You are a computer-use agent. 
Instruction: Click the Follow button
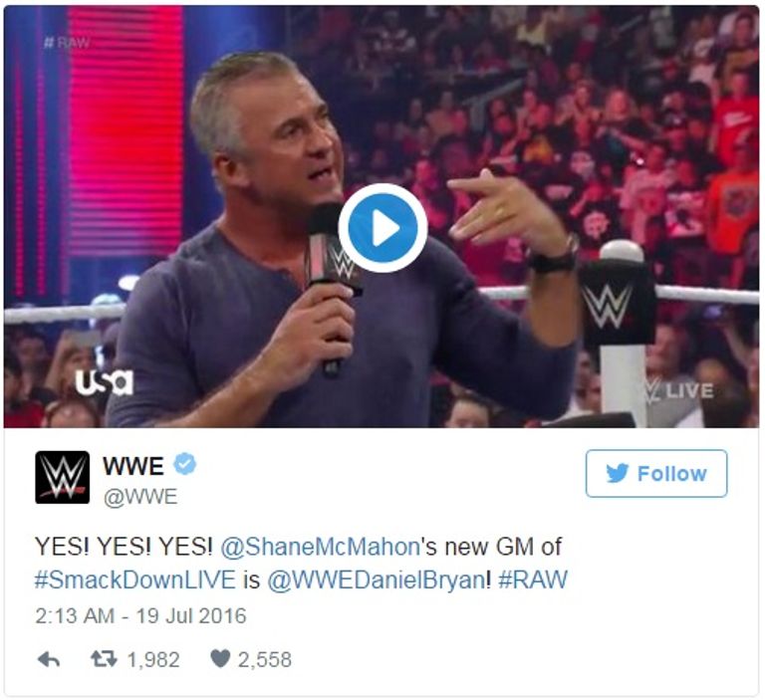(x=656, y=473)
